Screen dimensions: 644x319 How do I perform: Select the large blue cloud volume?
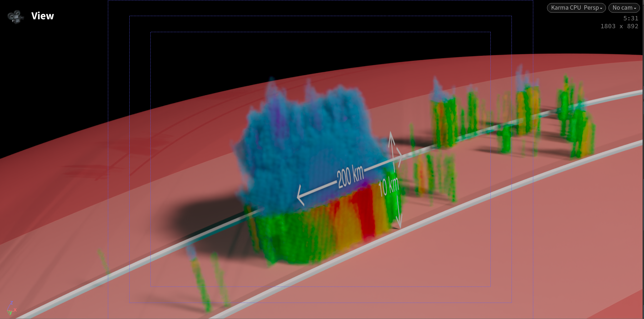tap(307, 143)
